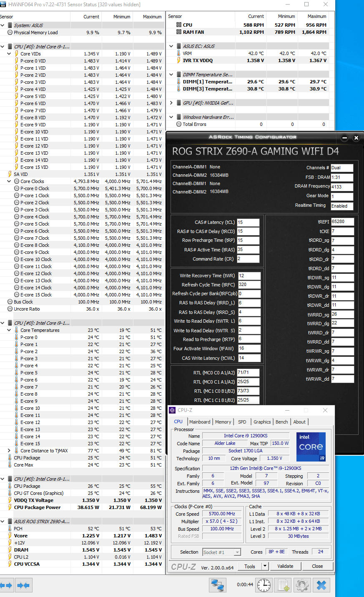364x597 pixels.
Task: Collapse the DIMM Temperature Sensor group
Action: [171, 75]
